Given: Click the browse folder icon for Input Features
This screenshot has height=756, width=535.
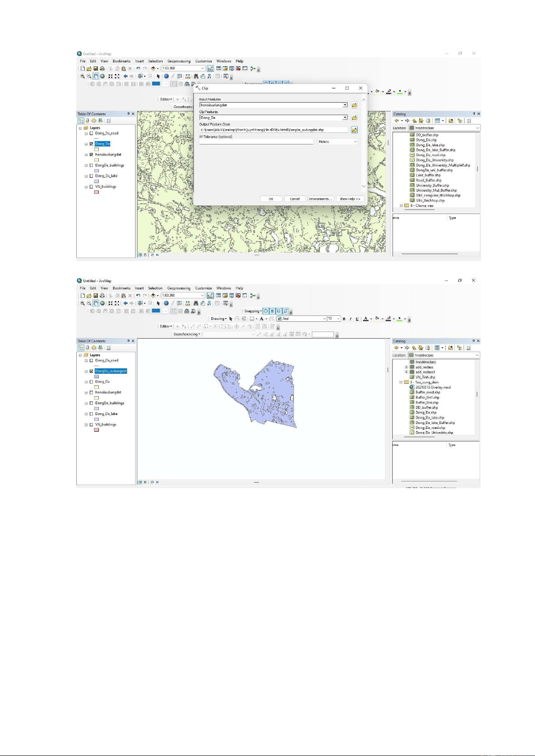Looking at the screenshot, I should point(354,105).
